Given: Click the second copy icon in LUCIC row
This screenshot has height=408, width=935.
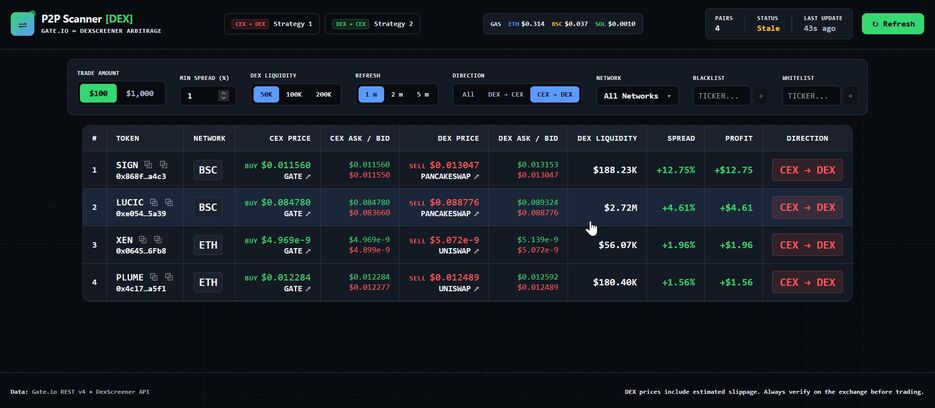Looking at the screenshot, I should point(169,202).
